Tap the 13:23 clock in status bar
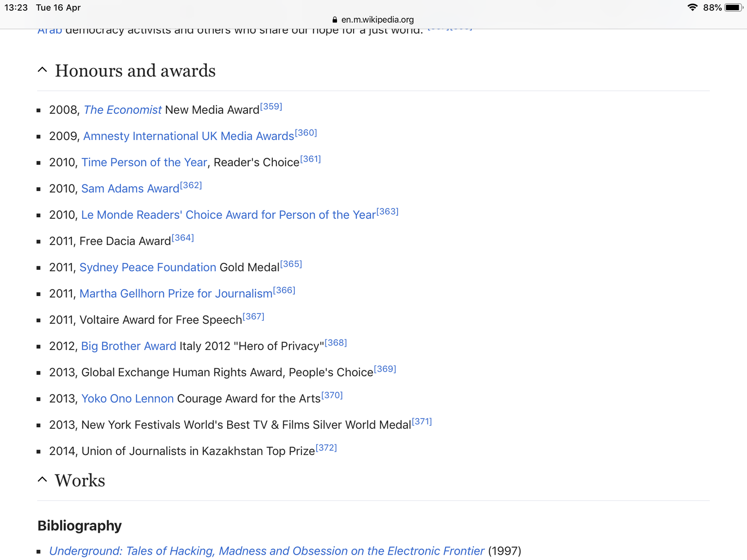The height and width of the screenshot is (560, 747). pos(16,7)
